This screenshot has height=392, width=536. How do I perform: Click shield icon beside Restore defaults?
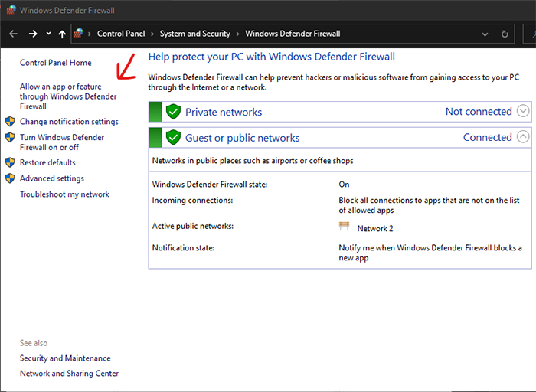(10, 162)
